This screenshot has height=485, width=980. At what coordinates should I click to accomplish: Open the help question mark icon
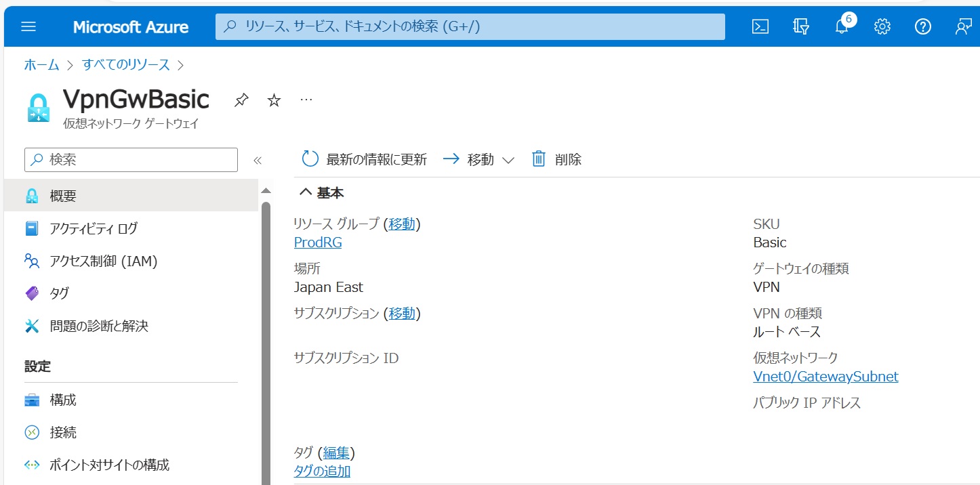922,27
